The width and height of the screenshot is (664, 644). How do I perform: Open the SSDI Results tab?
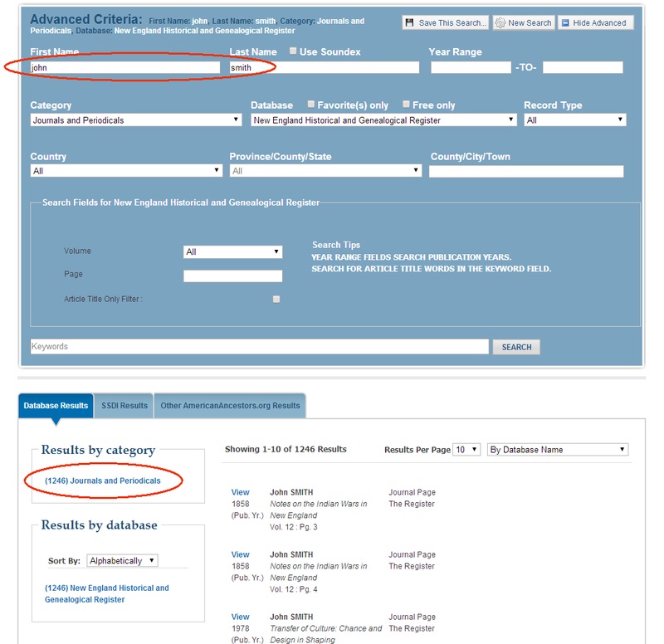click(x=124, y=406)
